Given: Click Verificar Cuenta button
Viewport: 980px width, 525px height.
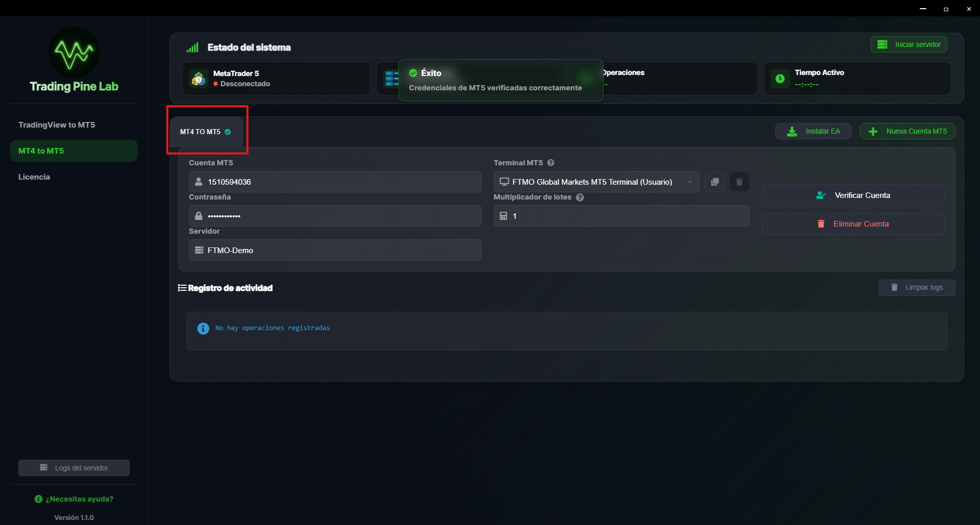Looking at the screenshot, I should (x=853, y=195).
